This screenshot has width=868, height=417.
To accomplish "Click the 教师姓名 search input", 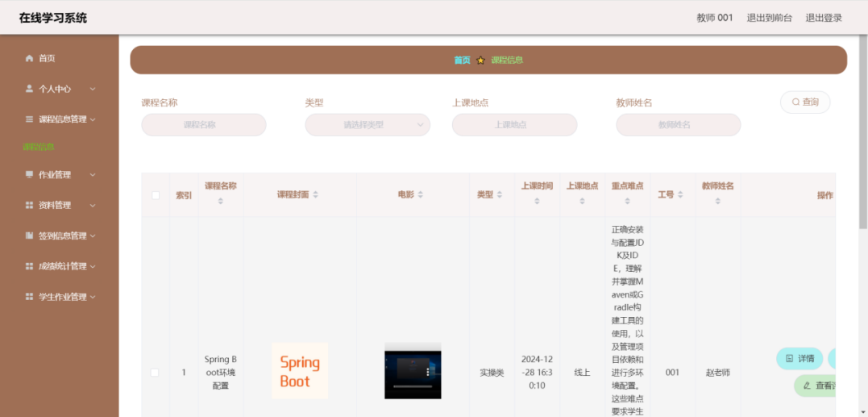I will tap(678, 124).
